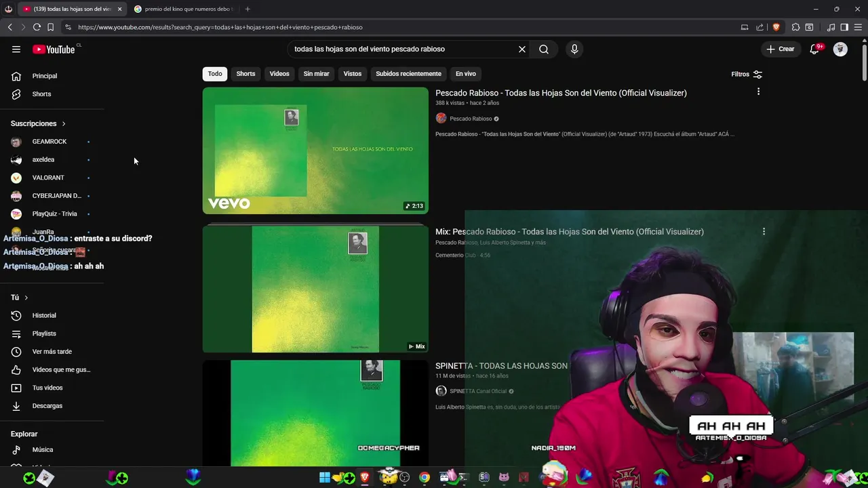Select the Todo filter chip
868x488 pixels.
click(215, 74)
